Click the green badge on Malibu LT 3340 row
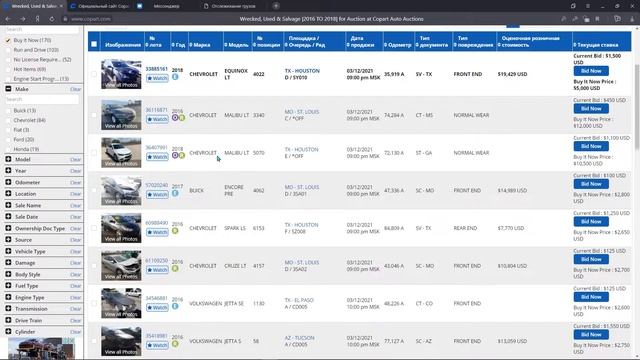The image size is (640, 360). (182, 118)
